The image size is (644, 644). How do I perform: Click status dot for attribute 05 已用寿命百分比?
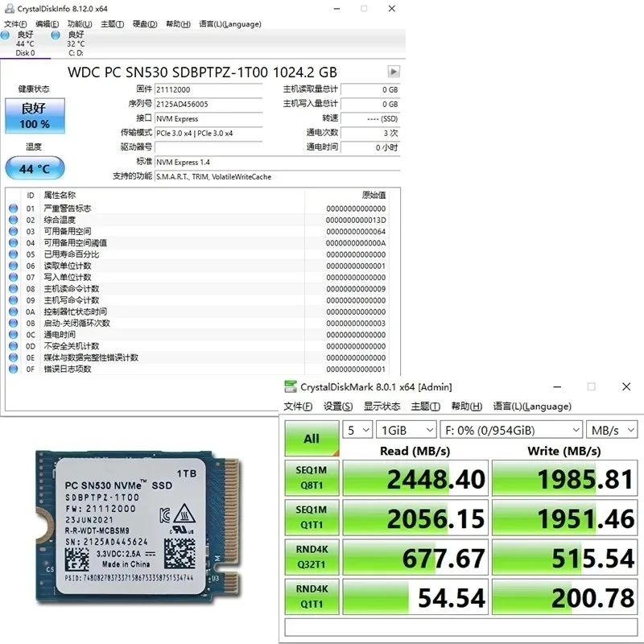(x=13, y=254)
